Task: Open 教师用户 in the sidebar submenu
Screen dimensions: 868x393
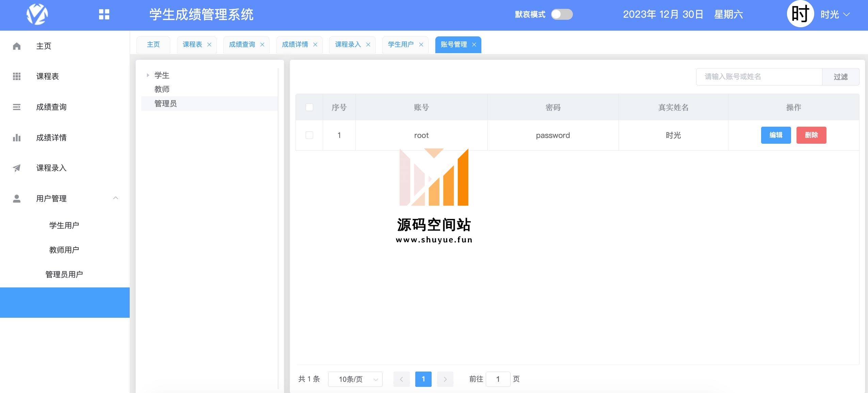Action: click(64, 250)
